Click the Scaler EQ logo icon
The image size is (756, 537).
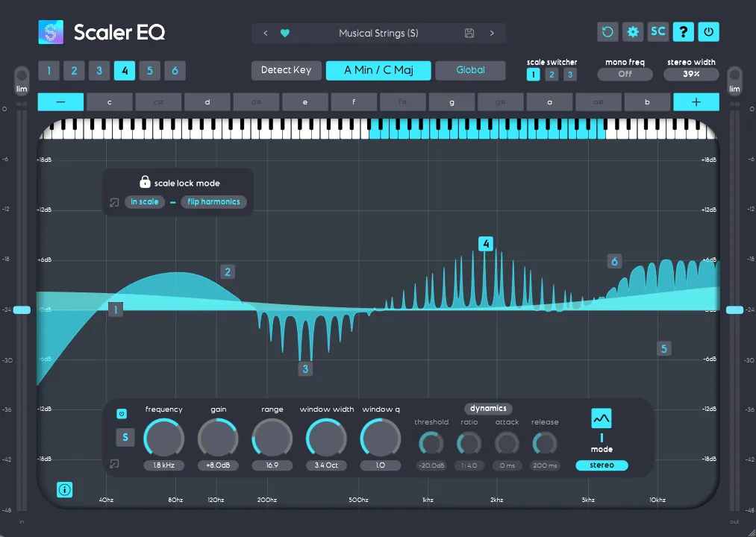[51, 32]
